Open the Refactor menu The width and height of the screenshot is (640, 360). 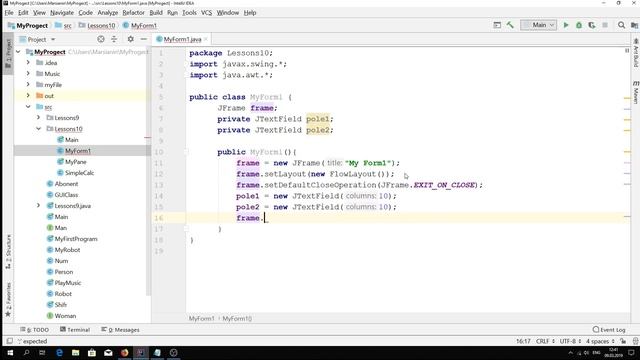[x=133, y=13]
